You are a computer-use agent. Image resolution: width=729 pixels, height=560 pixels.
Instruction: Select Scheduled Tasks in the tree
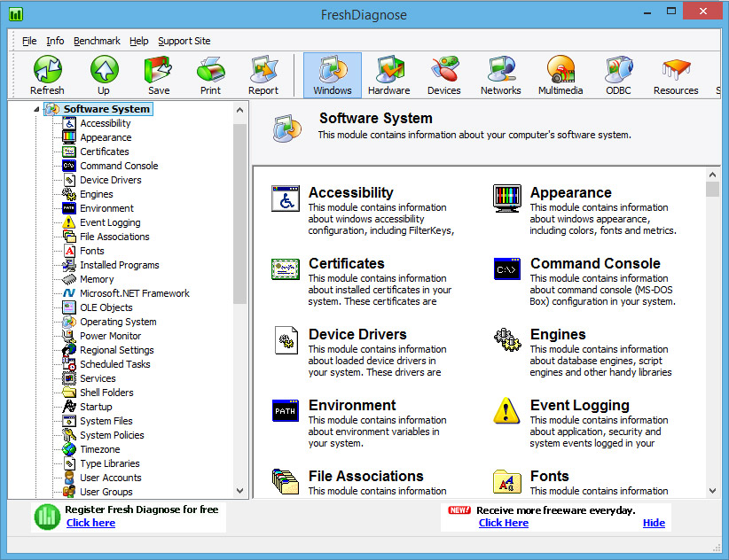pos(114,364)
